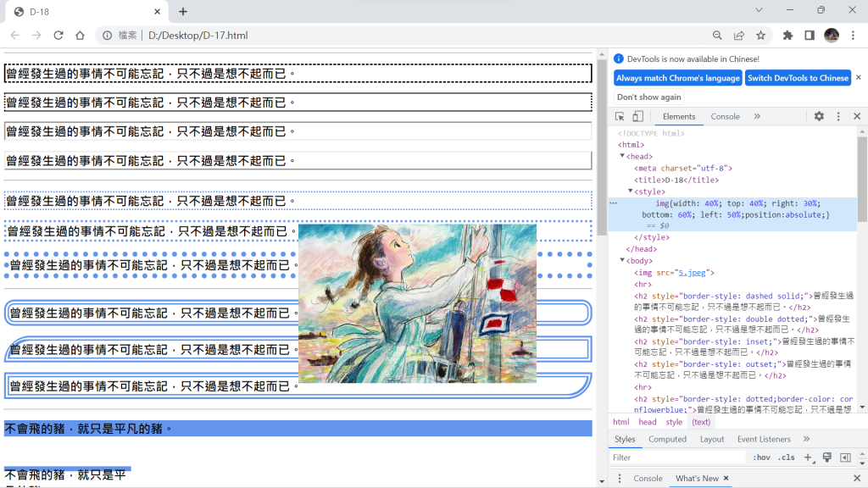The width and height of the screenshot is (868, 488).
Task: Toggle device toolbar in DevTools
Action: (x=637, y=116)
